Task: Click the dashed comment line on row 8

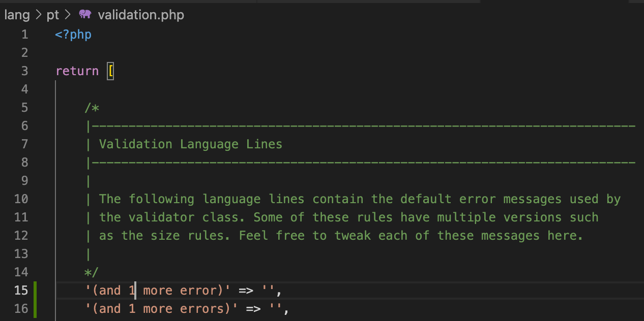Action: (x=361, y=163)
